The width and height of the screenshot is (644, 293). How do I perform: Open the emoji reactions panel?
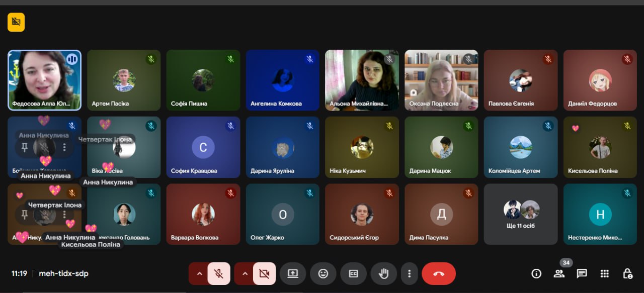[x=323, y=274]
